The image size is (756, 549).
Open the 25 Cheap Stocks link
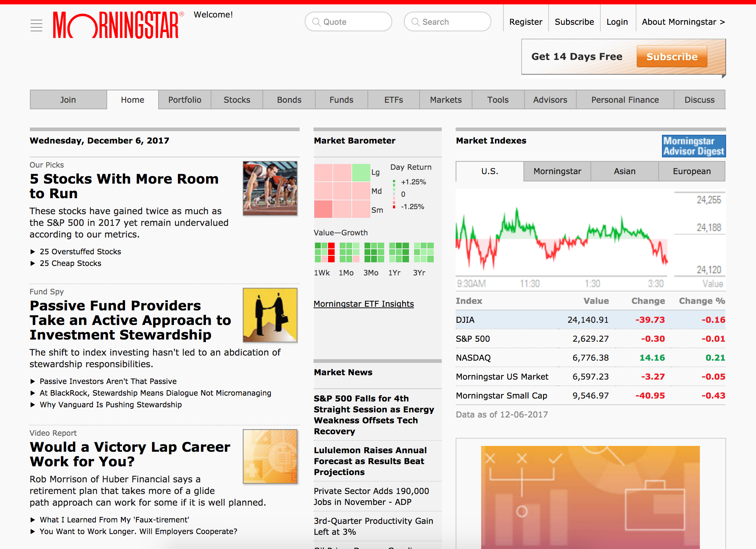(70, 263)
